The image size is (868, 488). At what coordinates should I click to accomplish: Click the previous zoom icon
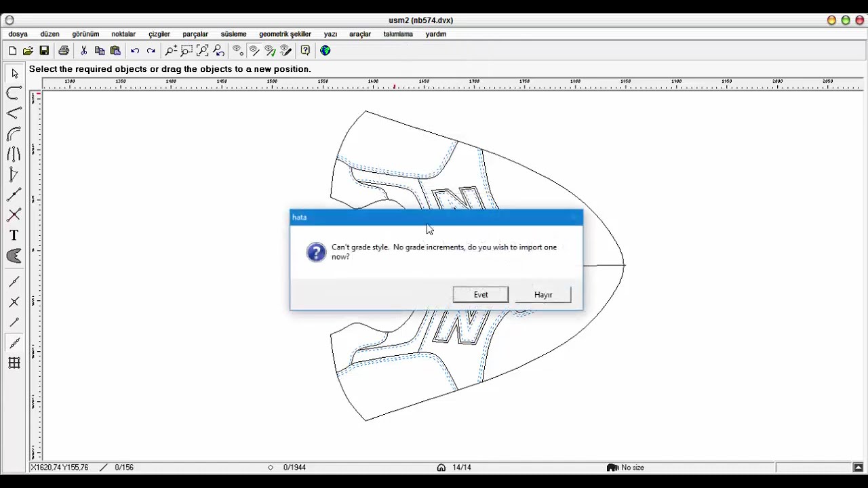tap(218, 50)
